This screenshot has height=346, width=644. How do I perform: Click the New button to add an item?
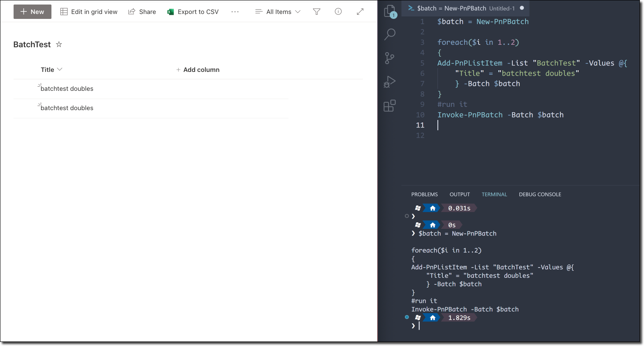[32, 12]
